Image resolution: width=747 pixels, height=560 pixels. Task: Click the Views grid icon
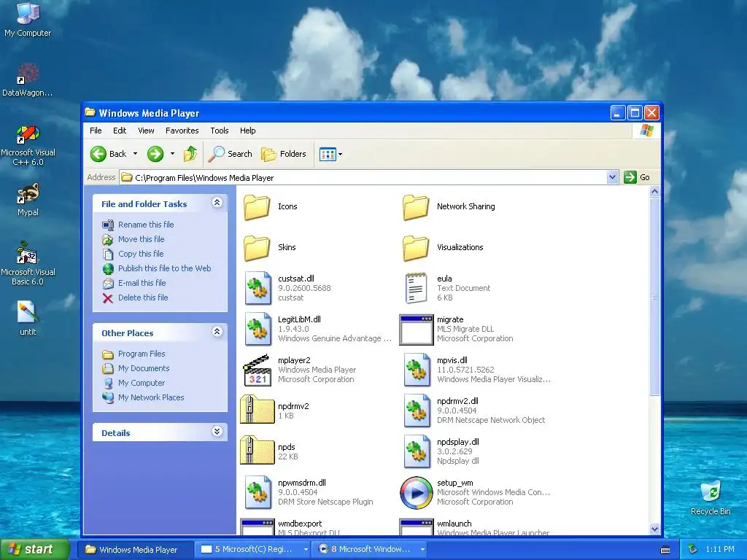[328, 155]
